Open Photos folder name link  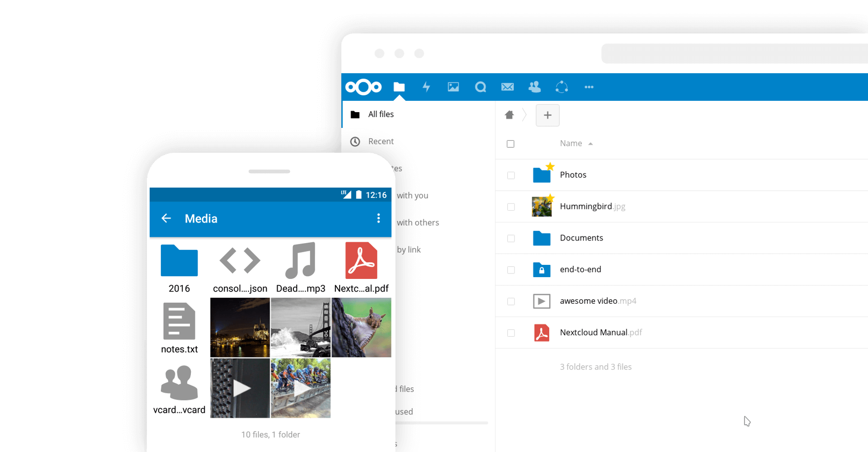pos(573,175)
